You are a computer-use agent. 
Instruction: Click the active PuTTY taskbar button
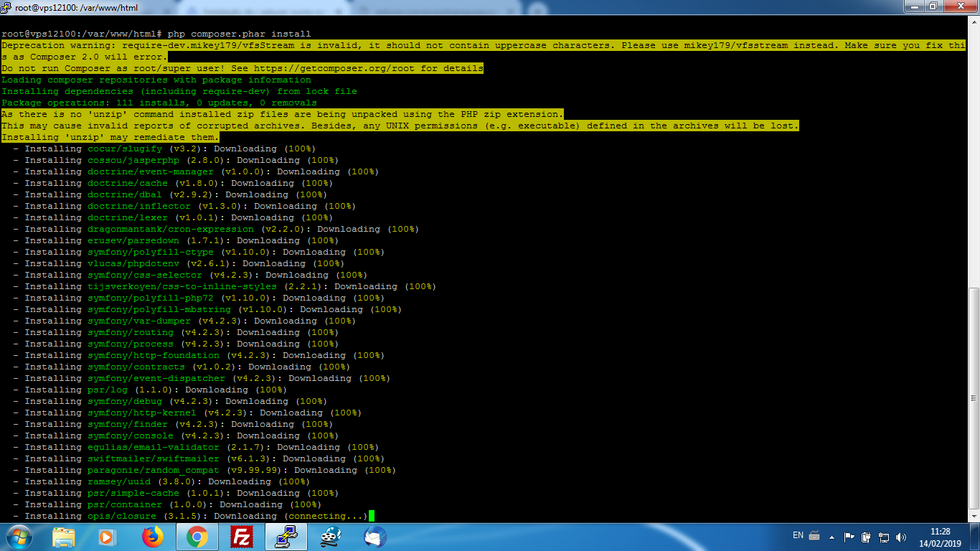tap(286, 537)
